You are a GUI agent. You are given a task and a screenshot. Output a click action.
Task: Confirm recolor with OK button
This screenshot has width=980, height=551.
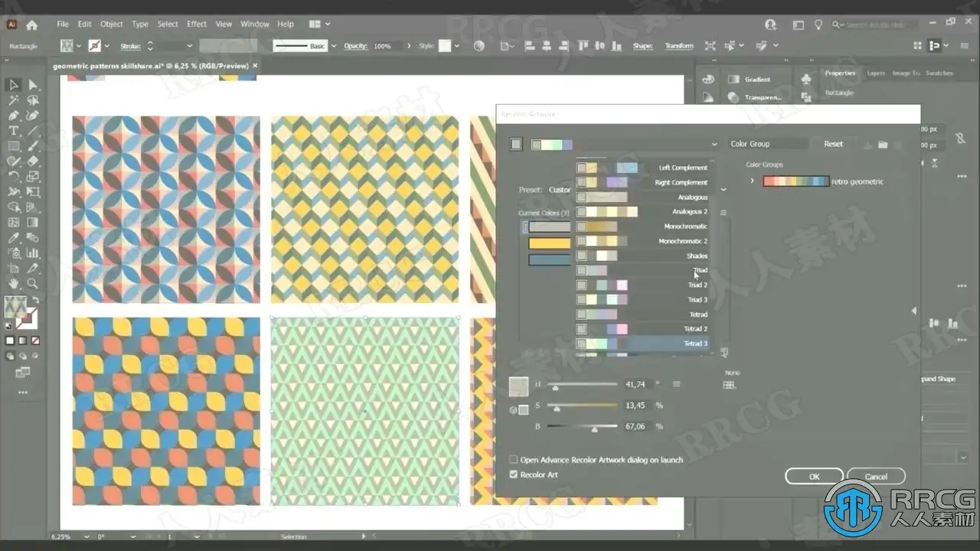click(x=814, y=476)
